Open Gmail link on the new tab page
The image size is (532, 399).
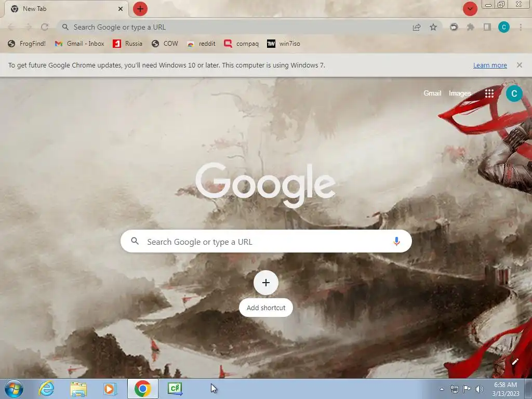coord(432,94)
